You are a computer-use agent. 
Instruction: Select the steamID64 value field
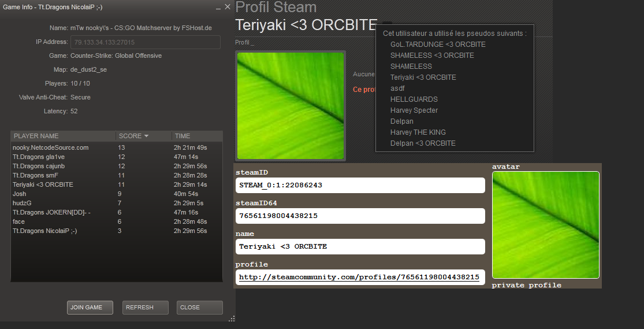(360, 216)
